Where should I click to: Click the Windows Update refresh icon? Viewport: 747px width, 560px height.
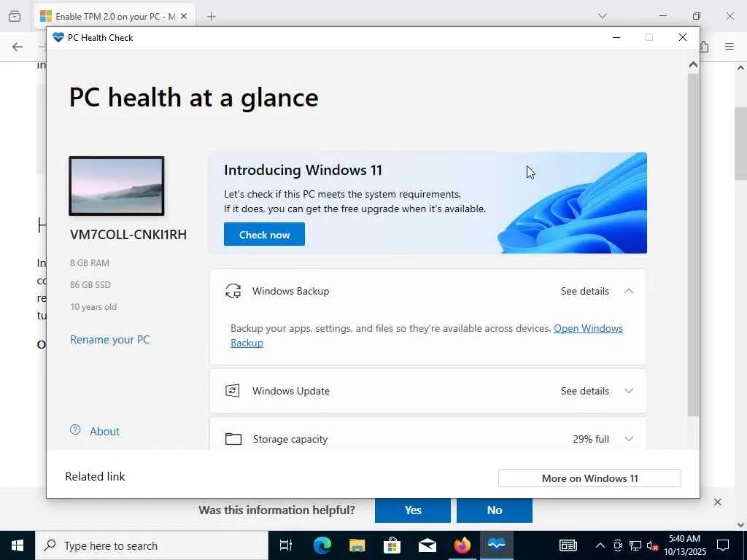pos(233,391)
